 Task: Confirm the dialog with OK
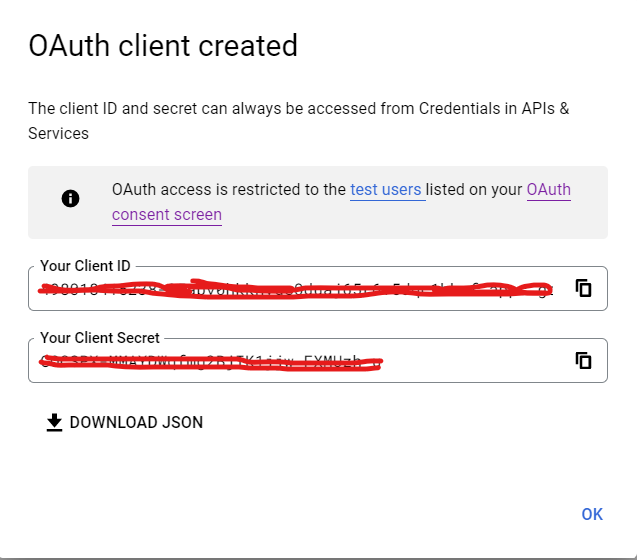[592, 514]
